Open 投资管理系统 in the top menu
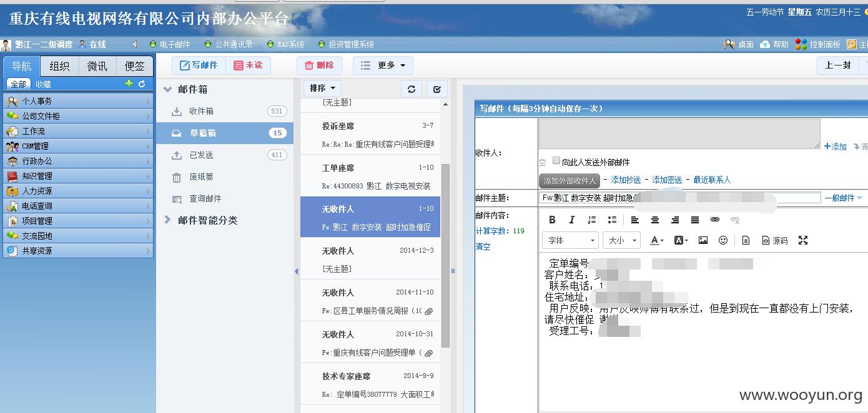The image size is (868, 413). click(x=346, y=44)
